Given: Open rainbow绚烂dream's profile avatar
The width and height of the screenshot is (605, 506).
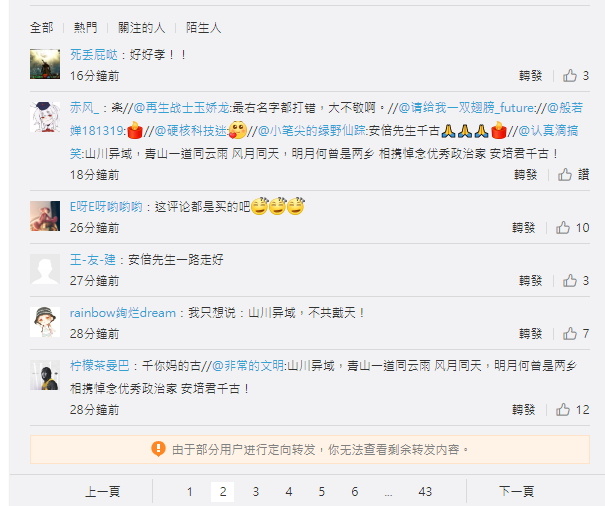Looking at the screenshot, I should [x=45, y=322].
